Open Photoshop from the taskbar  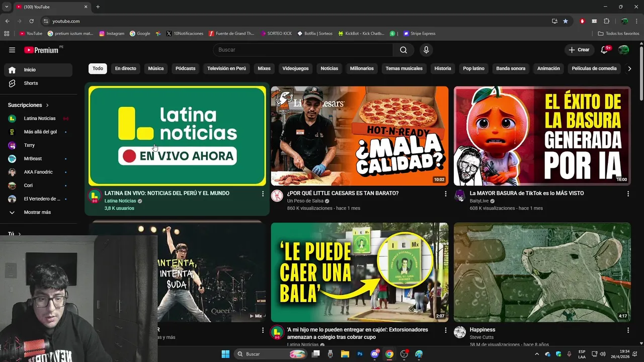pos(360,354)
